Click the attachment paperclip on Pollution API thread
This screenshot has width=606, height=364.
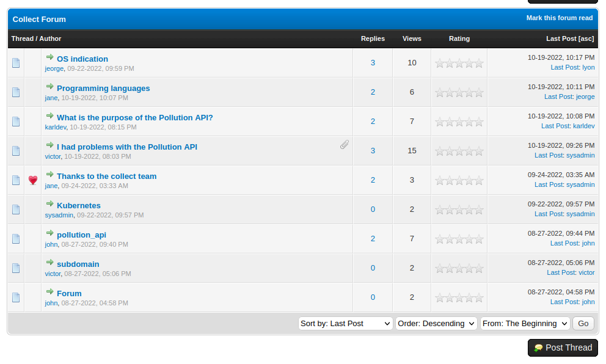[345, 145]
